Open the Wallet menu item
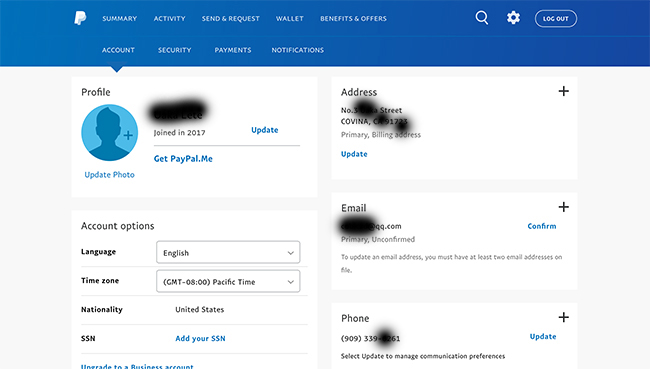 (x=290, y=19)
